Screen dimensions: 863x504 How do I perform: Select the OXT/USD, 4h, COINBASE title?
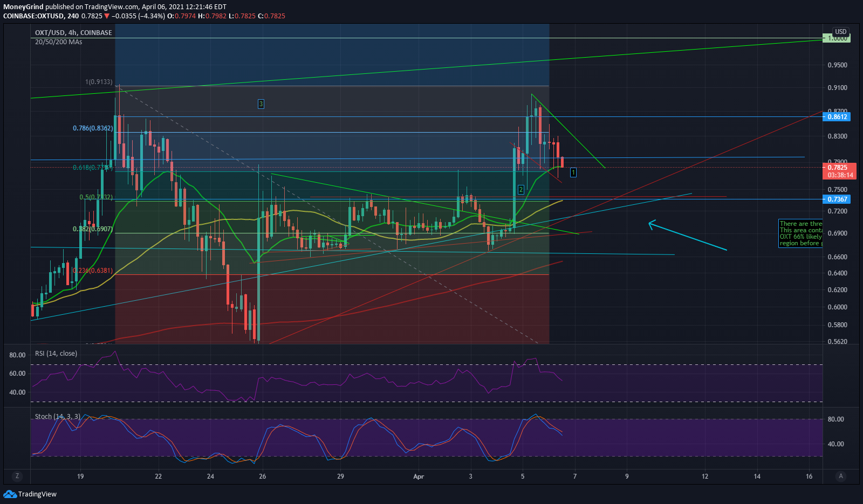[x=73, y=32]
